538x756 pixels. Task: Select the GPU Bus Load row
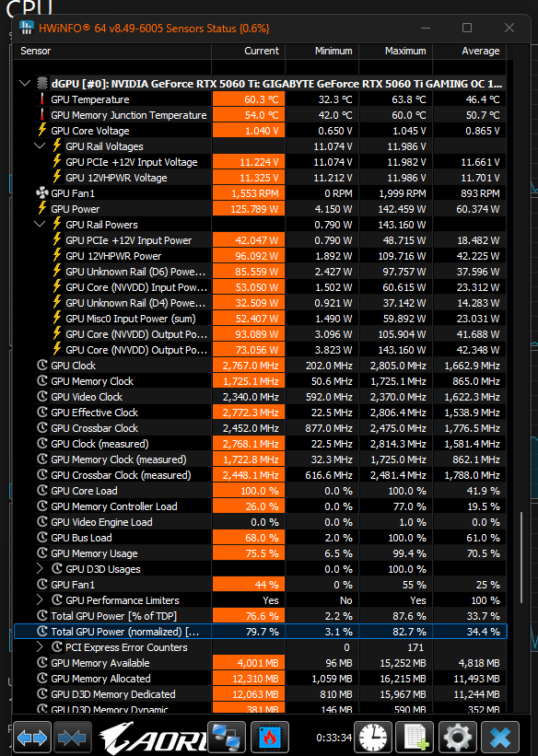click(x=261, y=538)
